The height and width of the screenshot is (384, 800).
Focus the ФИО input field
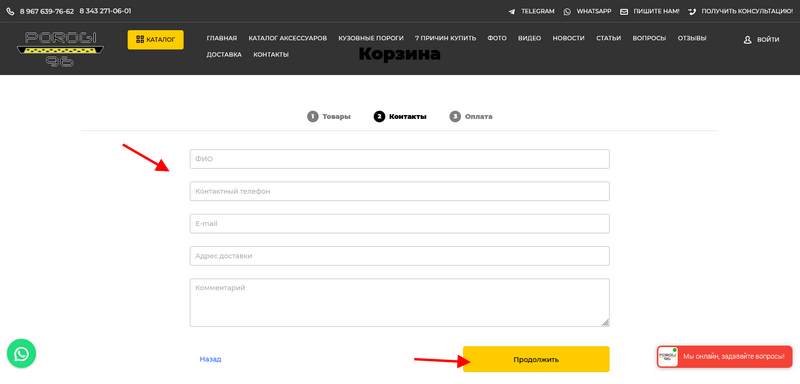399,159
